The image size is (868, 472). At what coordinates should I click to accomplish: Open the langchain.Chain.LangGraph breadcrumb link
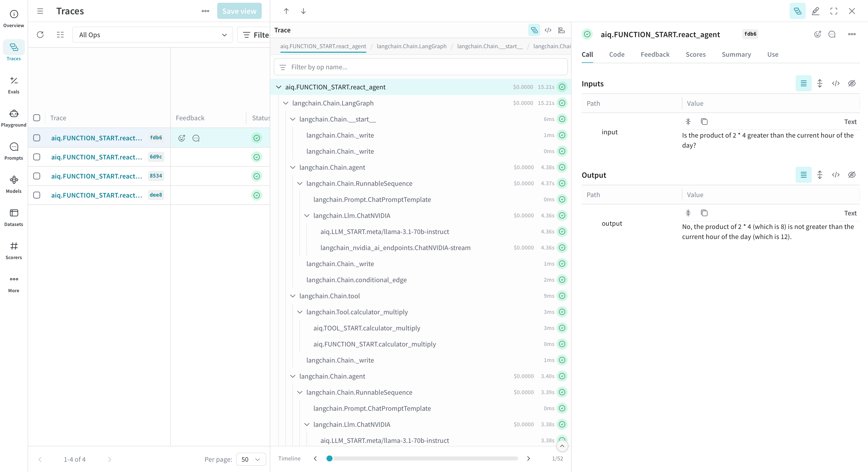[x=411, y=46]
